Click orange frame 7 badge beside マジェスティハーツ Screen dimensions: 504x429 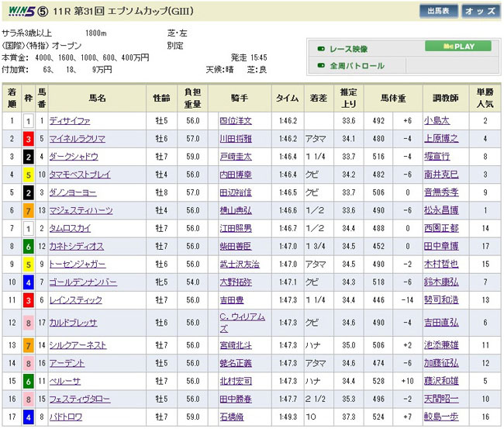[28, 210]
